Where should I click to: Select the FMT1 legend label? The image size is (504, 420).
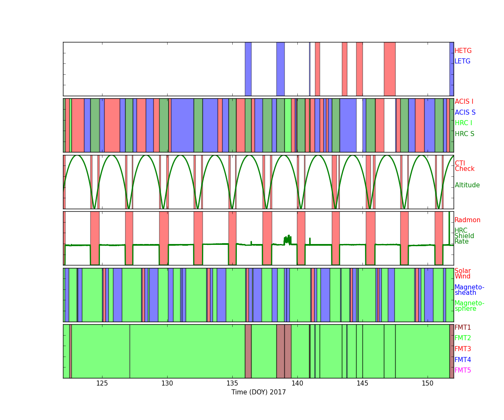462,328
